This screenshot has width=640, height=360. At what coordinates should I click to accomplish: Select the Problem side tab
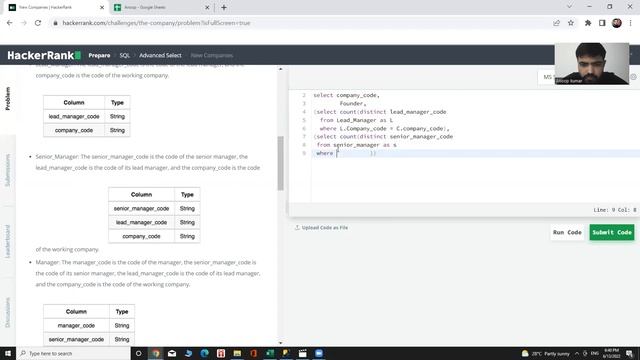pos(7,98)
